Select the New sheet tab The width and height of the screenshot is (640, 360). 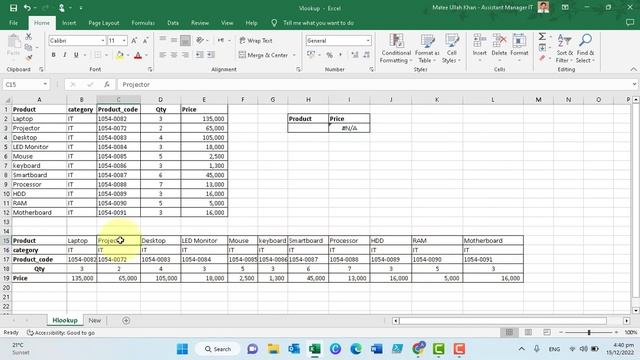pyautogui.click(x=95, y=320)
